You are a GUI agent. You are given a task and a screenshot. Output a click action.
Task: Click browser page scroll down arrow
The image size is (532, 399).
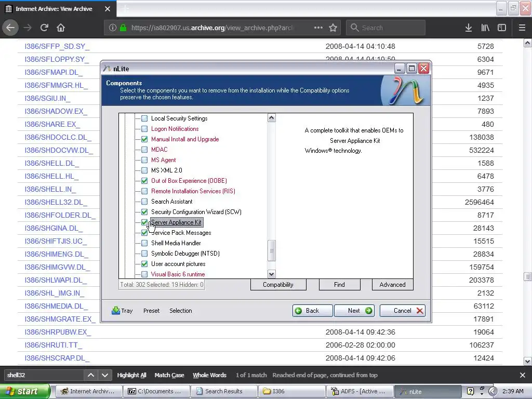(528, 361)
